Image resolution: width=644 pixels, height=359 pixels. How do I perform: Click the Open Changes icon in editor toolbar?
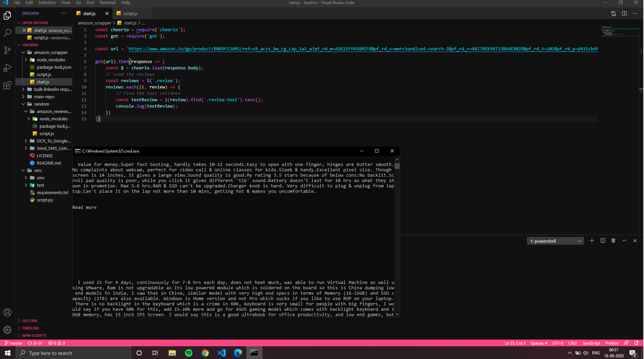click(x=613, y=13)
